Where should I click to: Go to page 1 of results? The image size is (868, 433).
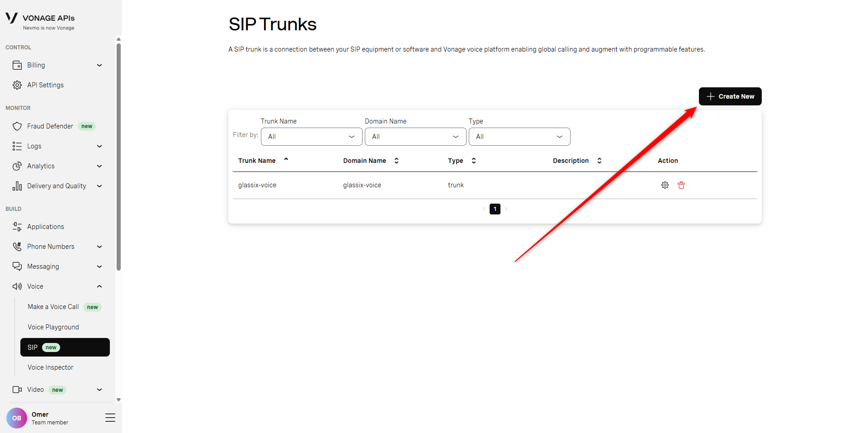tap(495, 209)
